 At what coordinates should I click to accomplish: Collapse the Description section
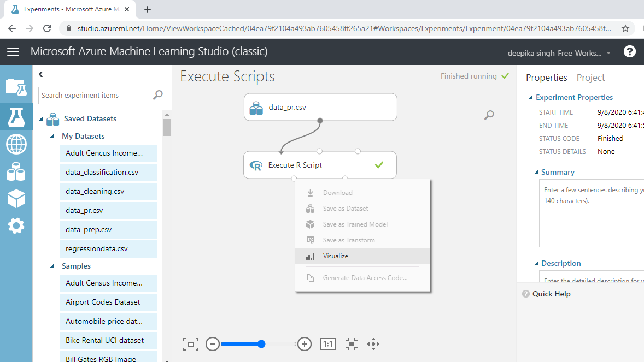click(536, 264)
